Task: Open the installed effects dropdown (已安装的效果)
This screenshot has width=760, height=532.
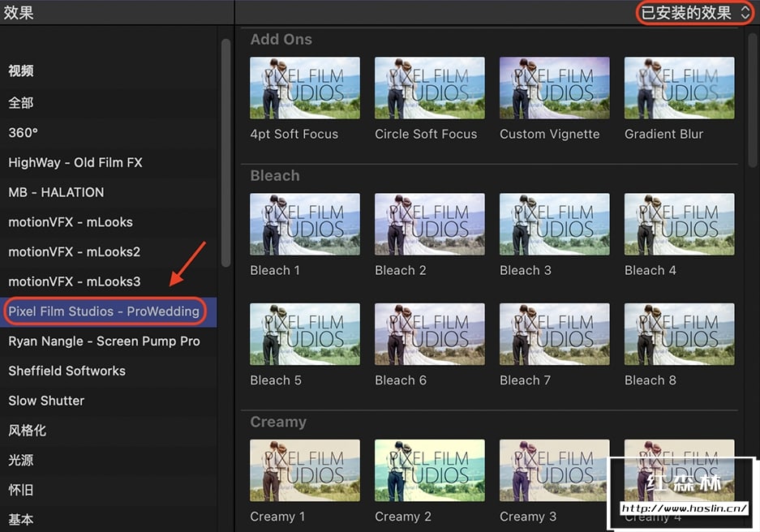Action: tap(695, 13)
